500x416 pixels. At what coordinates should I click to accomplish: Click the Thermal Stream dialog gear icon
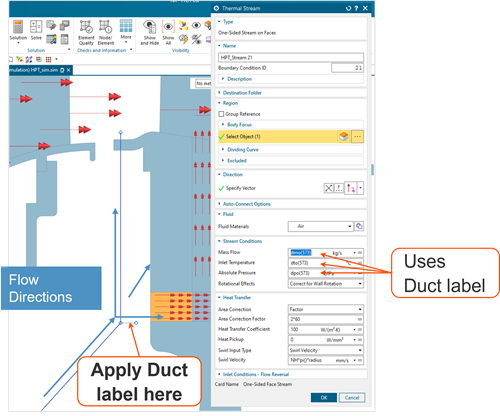pos(216,8)
